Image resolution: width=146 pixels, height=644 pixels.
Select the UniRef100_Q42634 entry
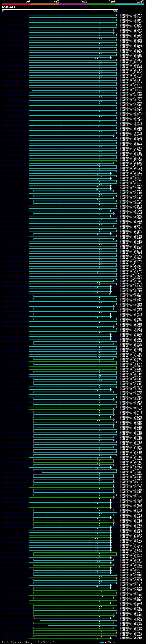click(131, 206)
